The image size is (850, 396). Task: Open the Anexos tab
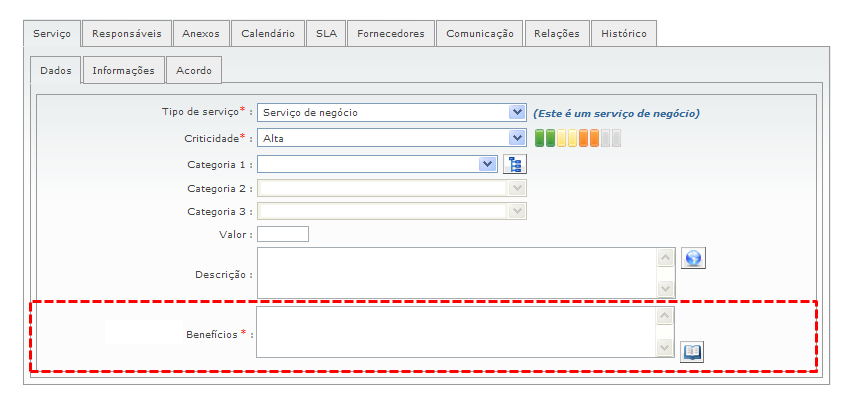pos(201,34)
